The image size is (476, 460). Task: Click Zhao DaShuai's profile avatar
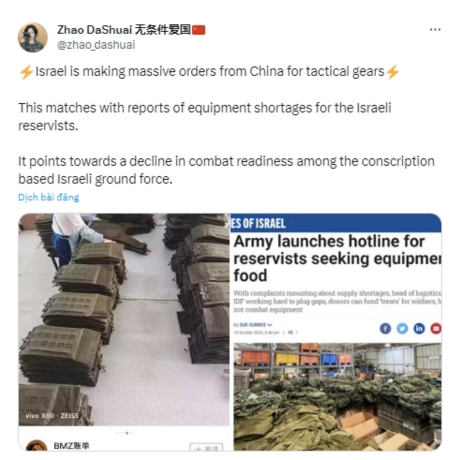pos(33,38)
